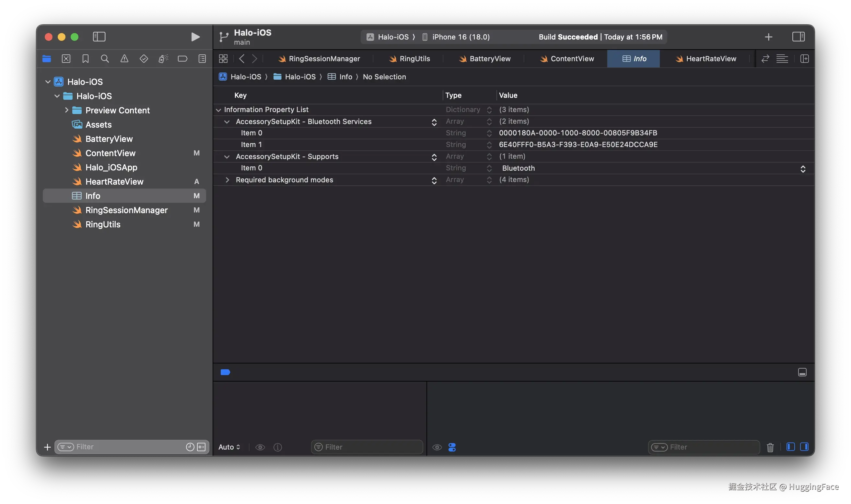Click the Run (play) button

pyautogui.click(x=195, y=37)
